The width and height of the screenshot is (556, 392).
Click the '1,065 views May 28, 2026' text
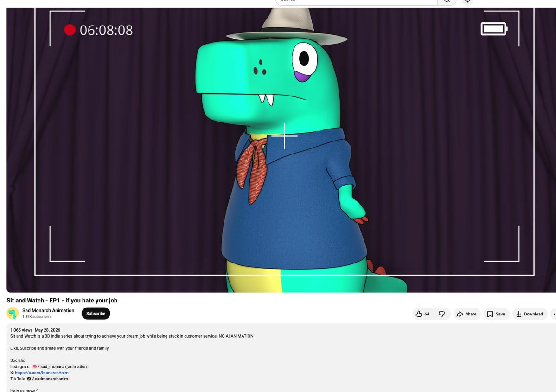[x=35, y=330]
